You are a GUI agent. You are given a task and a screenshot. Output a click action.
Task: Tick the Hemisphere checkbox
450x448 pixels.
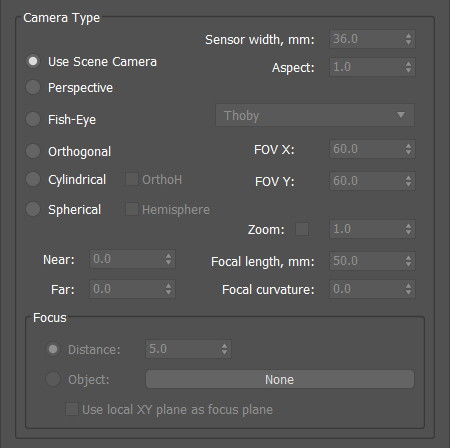coord(132,209)
